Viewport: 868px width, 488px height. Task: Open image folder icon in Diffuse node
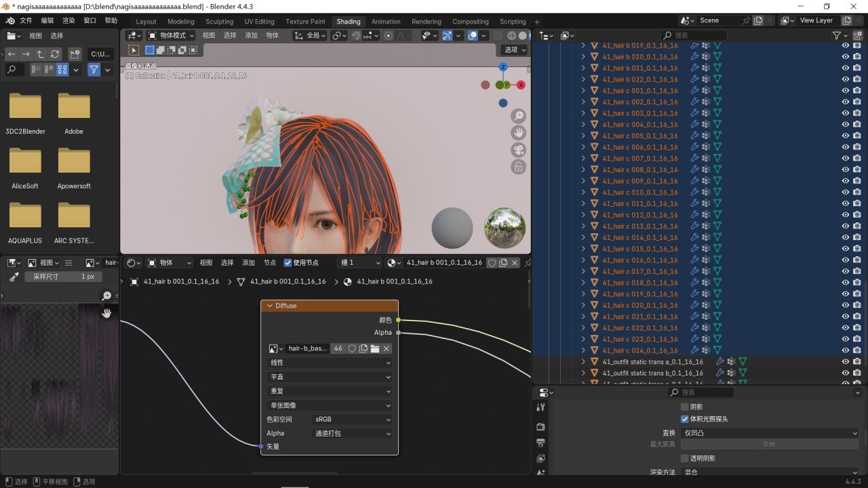(375, 348)
